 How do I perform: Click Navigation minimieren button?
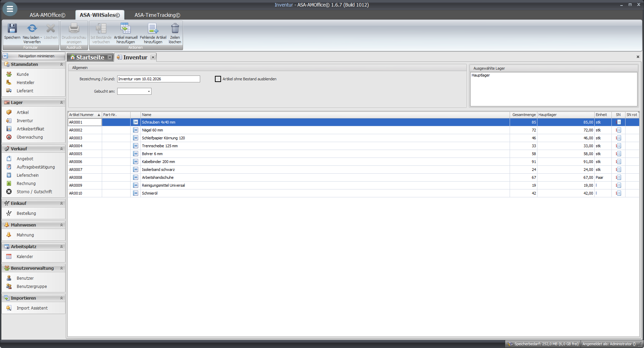point(34,56)
